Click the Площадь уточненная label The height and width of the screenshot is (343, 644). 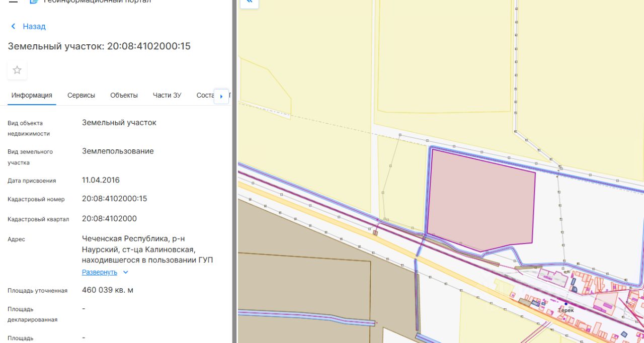(x=37, y=291)
